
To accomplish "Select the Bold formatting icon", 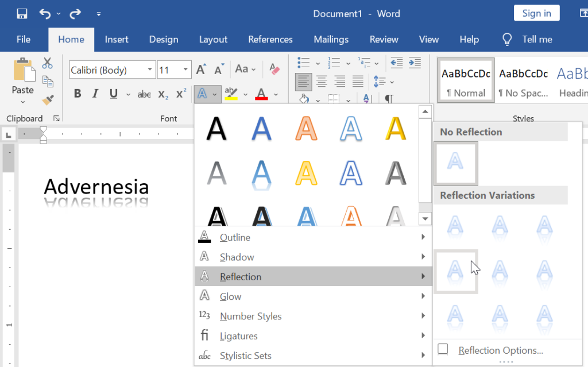I will [78, 94].
